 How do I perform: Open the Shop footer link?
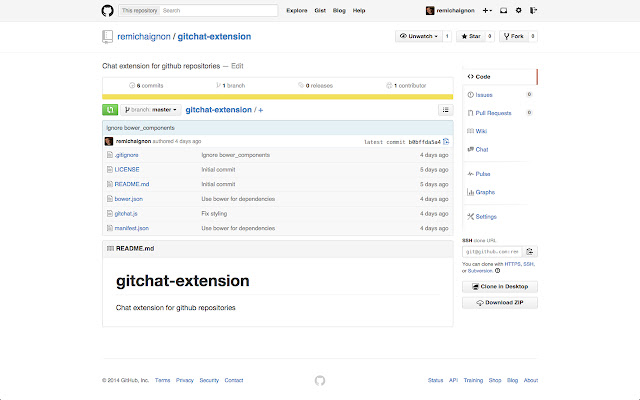495,380
